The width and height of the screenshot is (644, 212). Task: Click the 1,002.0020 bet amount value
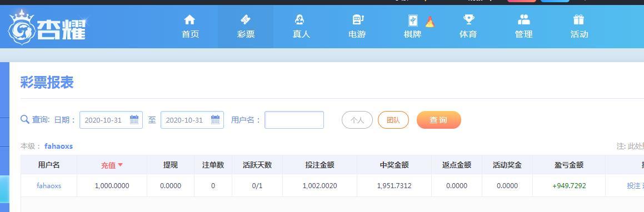319,186
